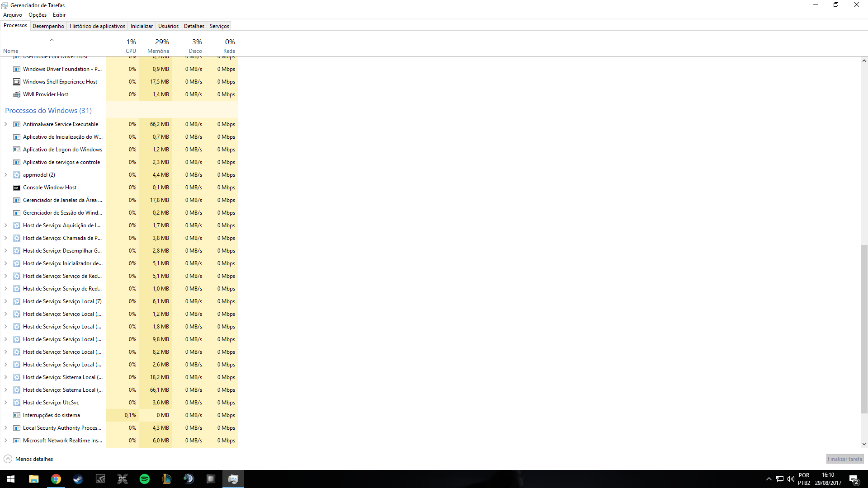Open the Serviços tab
The image size is (868, 488).
point(219,26)
